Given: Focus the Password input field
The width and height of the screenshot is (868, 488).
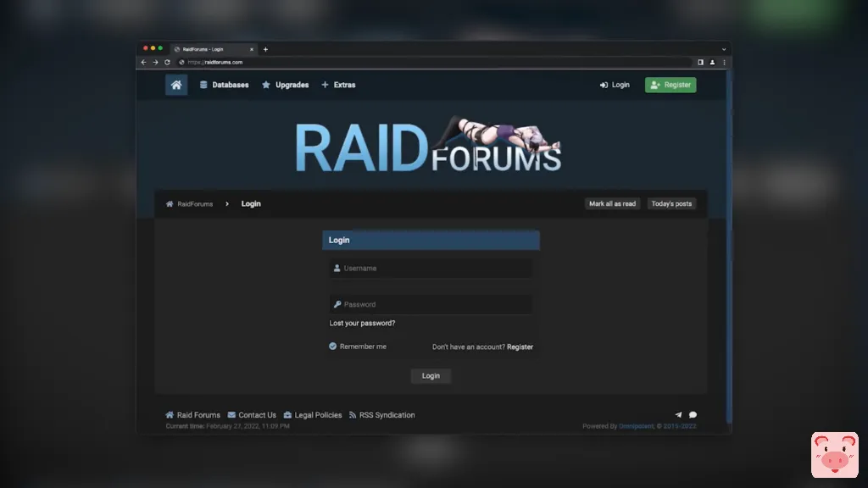Looking at the screenshot, I should coord(431,304).
